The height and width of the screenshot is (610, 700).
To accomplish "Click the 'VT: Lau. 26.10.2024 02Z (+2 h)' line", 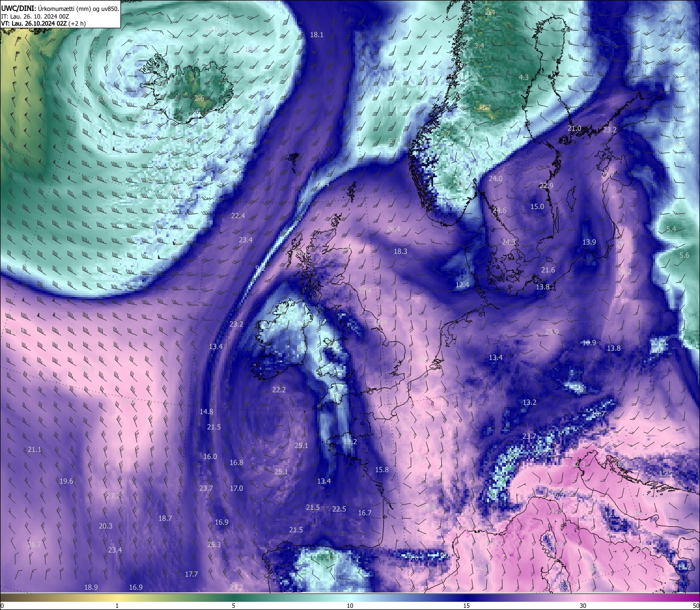I will point(44,24).
